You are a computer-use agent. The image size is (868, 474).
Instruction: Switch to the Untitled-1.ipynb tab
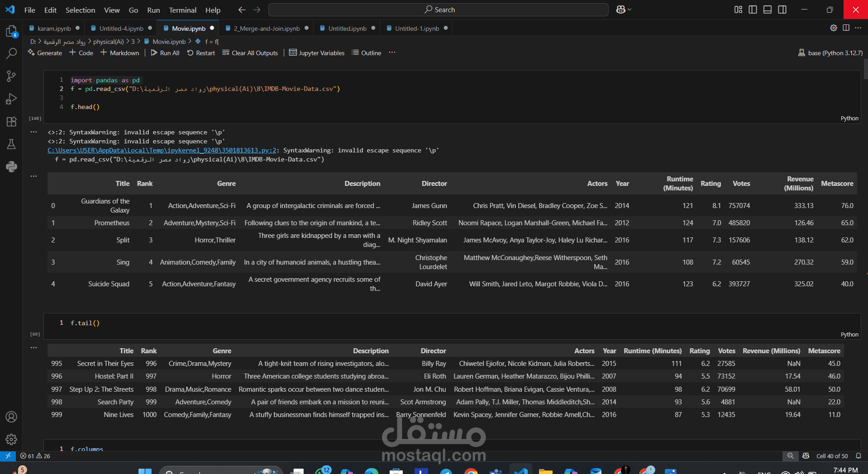(416, 28)
